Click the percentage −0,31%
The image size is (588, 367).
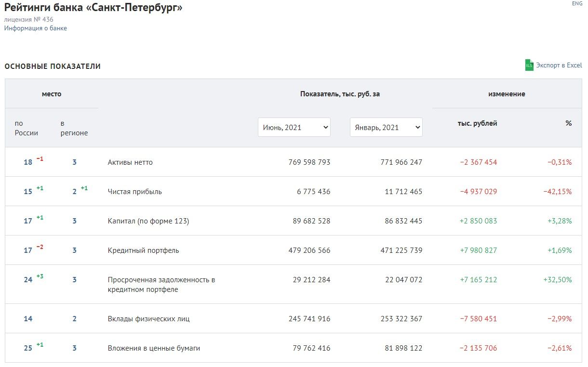pyautogui.click(x=560, y=162)
